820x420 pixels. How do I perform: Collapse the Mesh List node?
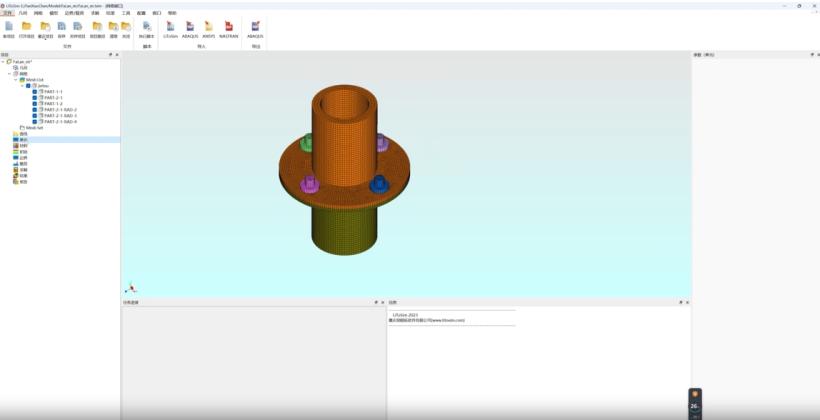pos(16,80)
